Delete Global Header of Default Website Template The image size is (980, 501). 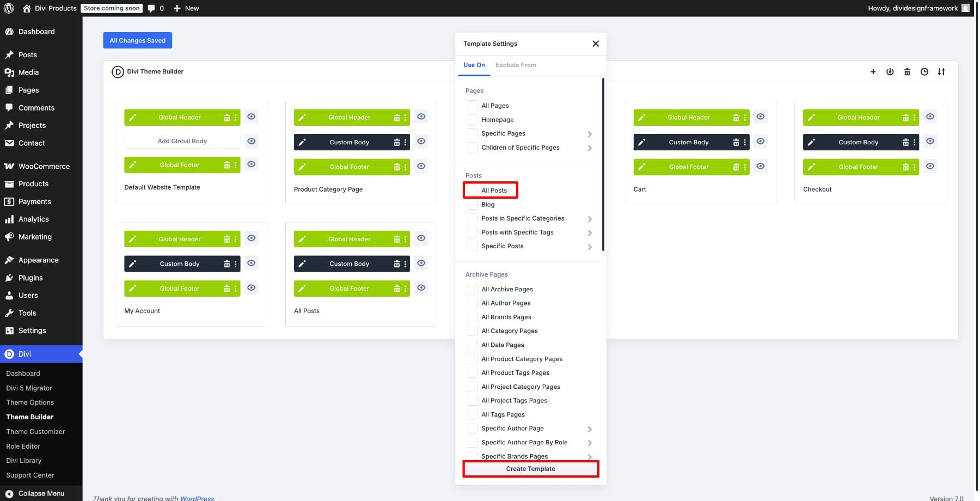(227, 118)
